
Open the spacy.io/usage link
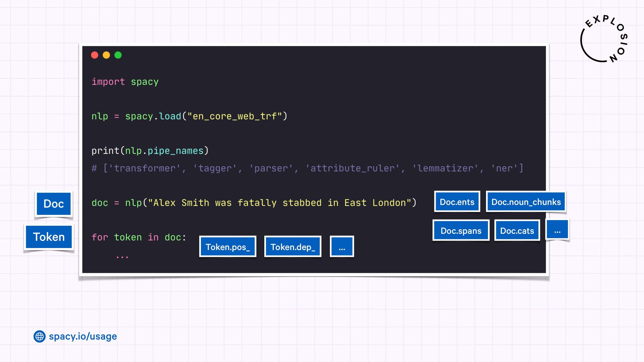(x=83, y=336)
